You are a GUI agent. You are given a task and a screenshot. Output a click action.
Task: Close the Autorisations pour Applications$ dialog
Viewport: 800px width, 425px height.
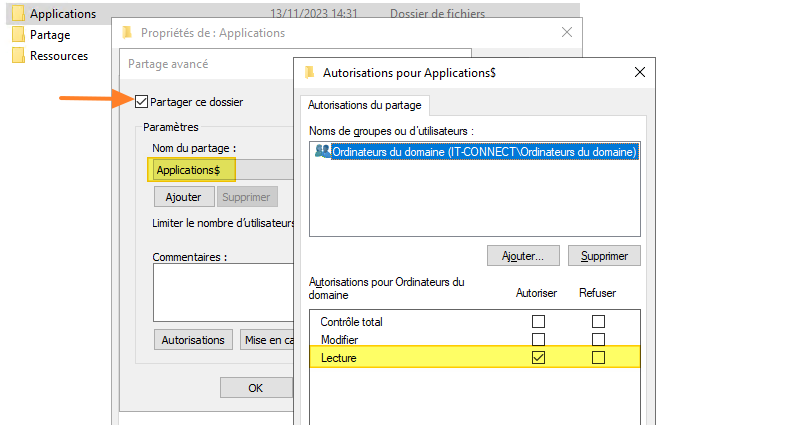pos(639,72)
